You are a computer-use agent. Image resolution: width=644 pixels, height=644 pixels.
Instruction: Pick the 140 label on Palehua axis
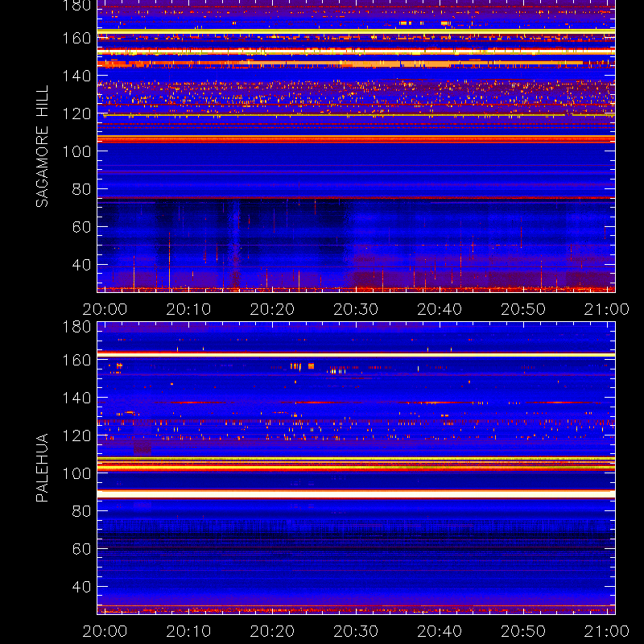click(76, 398)
